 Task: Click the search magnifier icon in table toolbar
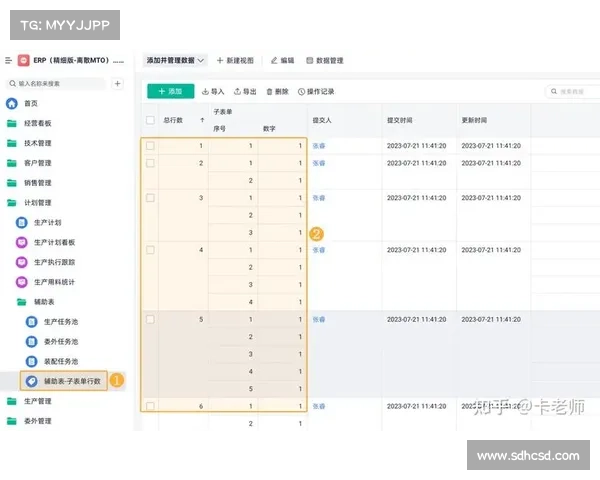tap(554, 91)
